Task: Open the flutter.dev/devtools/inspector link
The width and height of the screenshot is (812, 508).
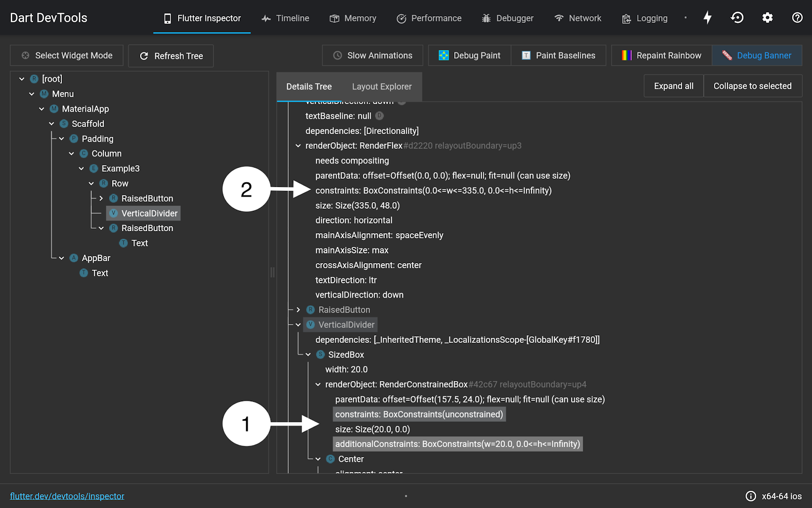Action: pyautogui.click(x=67, y=496)
